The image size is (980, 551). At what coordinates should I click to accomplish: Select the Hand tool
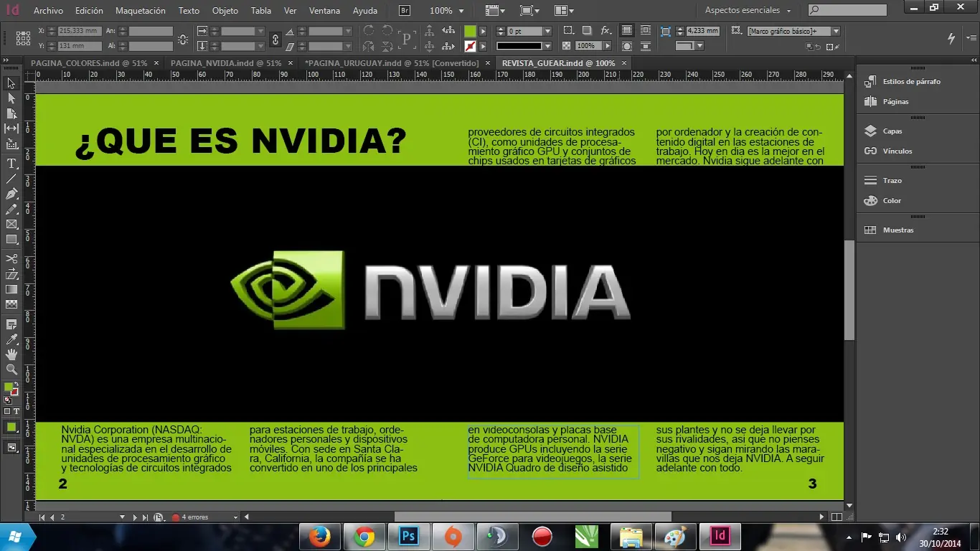[x=11, y=354]
